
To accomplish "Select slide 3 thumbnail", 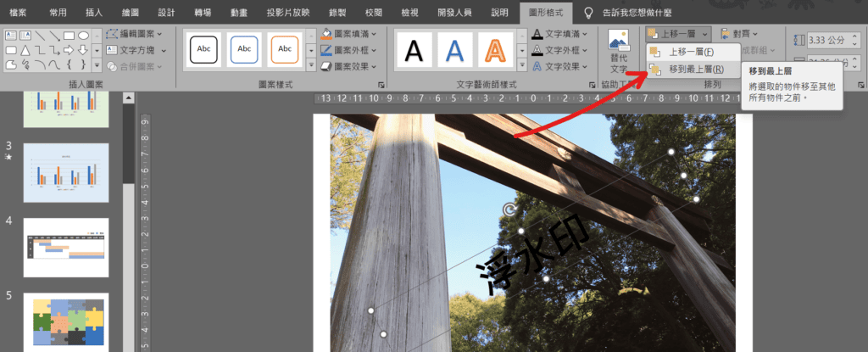I will (66, 173).
